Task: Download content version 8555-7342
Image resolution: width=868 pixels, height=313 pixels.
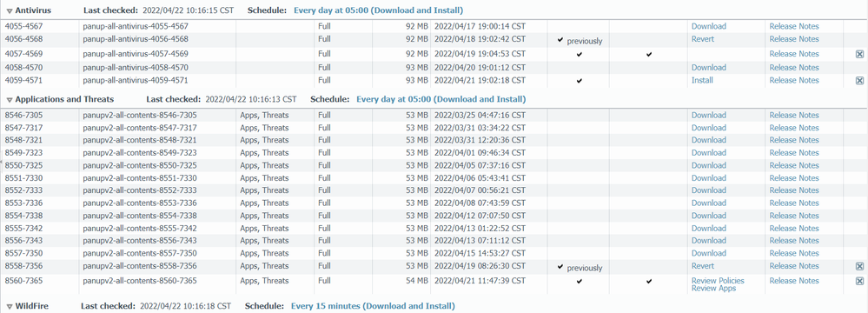Action: pos(709,229)
